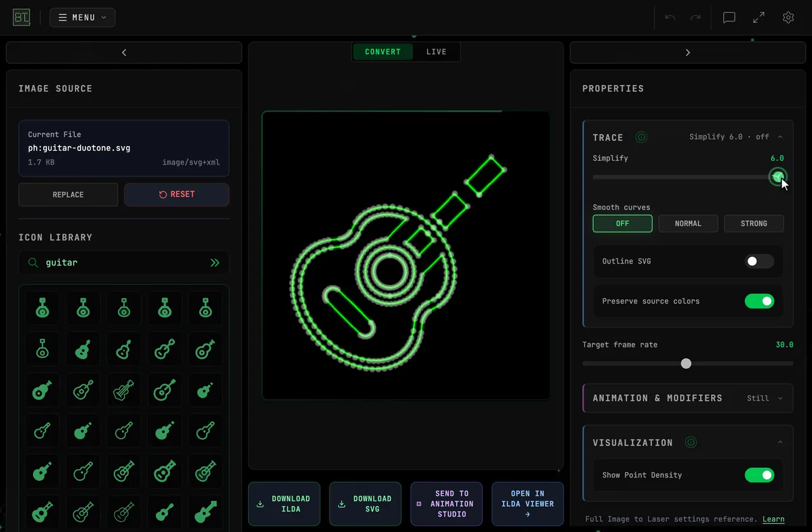The height and width of the screenshot is (532, 812).
Task: Open the MENU dropdown
Action: [82, 18]
